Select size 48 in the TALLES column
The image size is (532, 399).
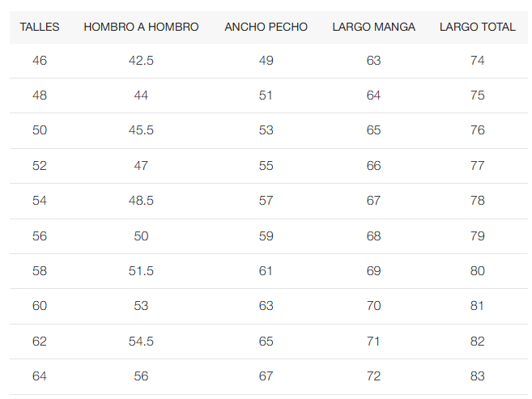(x=40, y=96)
